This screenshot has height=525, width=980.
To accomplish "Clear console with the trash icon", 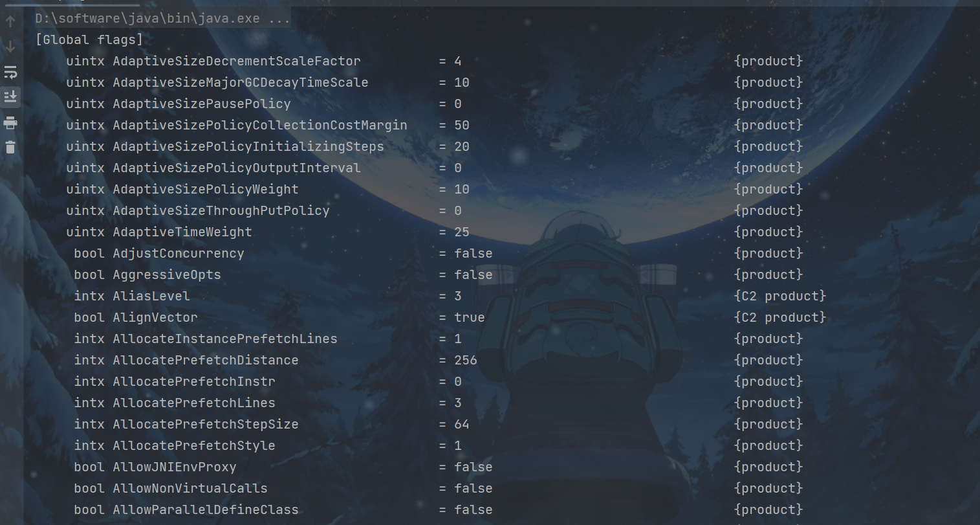I will tap(10, 148).
